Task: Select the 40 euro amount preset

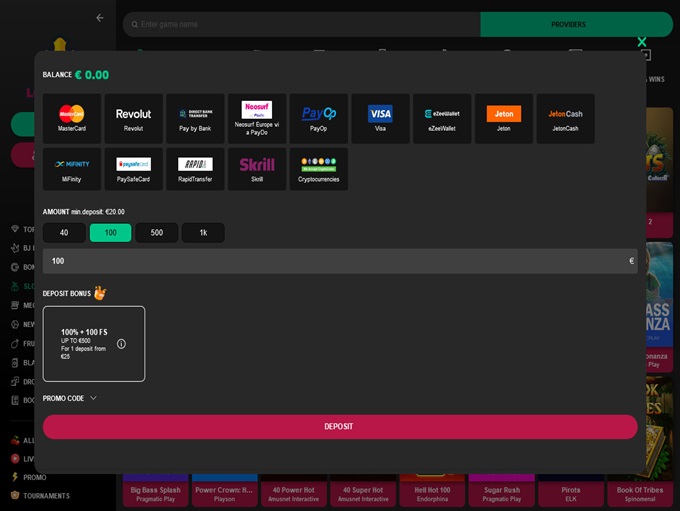Action: click(x=64, y=233)
